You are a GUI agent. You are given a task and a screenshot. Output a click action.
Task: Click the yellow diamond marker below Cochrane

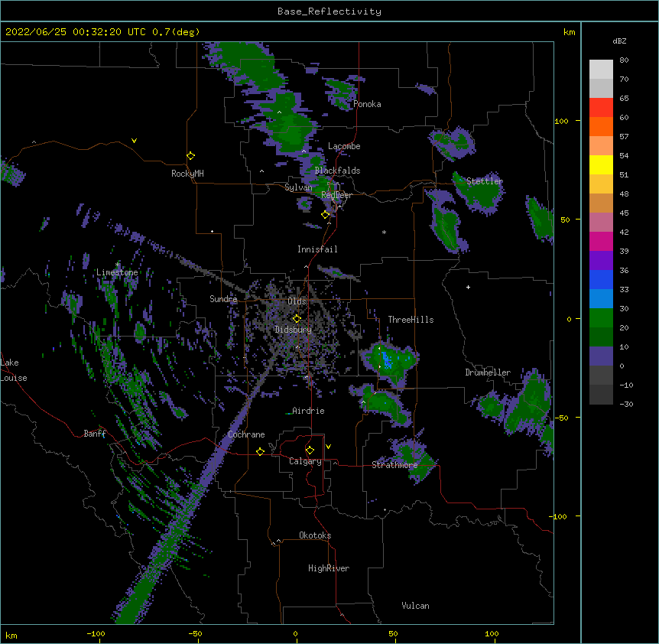click(260, 451)
